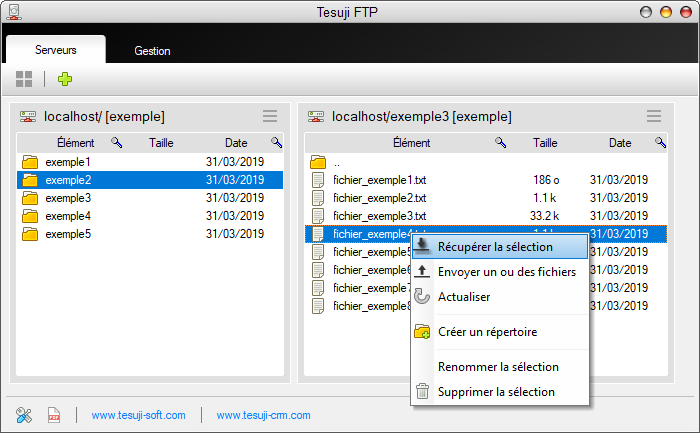This screenshot has width=700, height=433.
Task: Open the settings tools icon in bottom bar
Action: [x=25, y=414]
